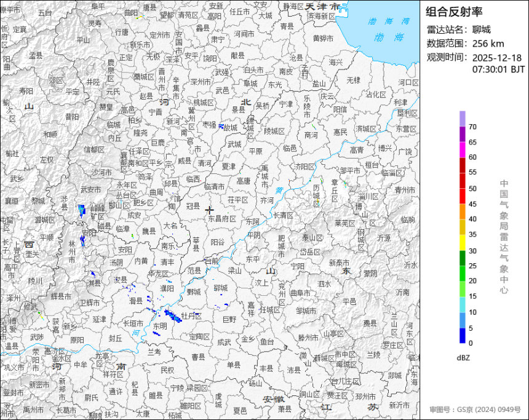Click the 故城 map label
The height and width of the screenshot is (420, 529).
pyautogui.click(x=231, y=128)
